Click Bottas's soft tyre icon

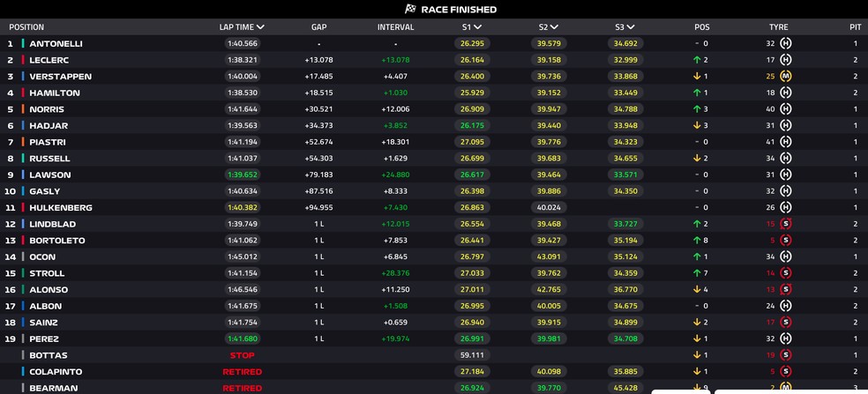pos(785,355)
